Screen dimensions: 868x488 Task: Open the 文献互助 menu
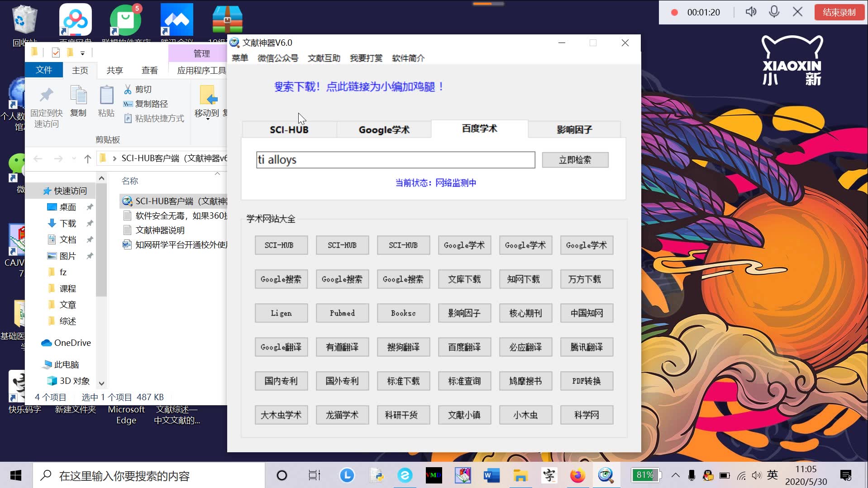pos(324,58)
